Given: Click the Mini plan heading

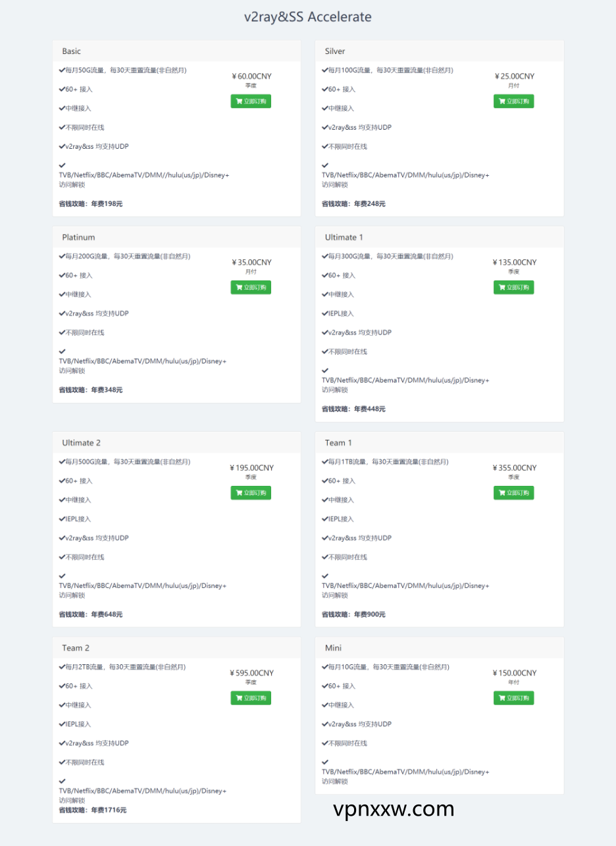Looking at the screenshot, I should tap(333, 648).
